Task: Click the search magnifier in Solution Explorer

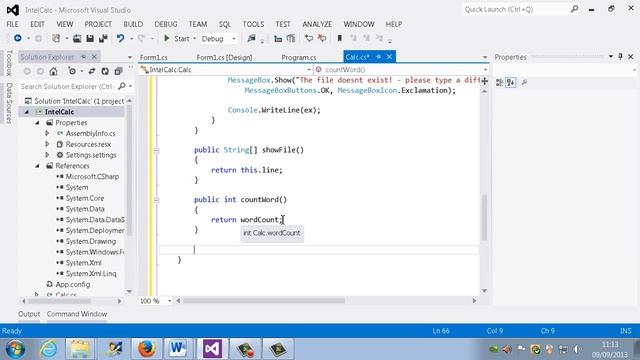Action: 122,86
